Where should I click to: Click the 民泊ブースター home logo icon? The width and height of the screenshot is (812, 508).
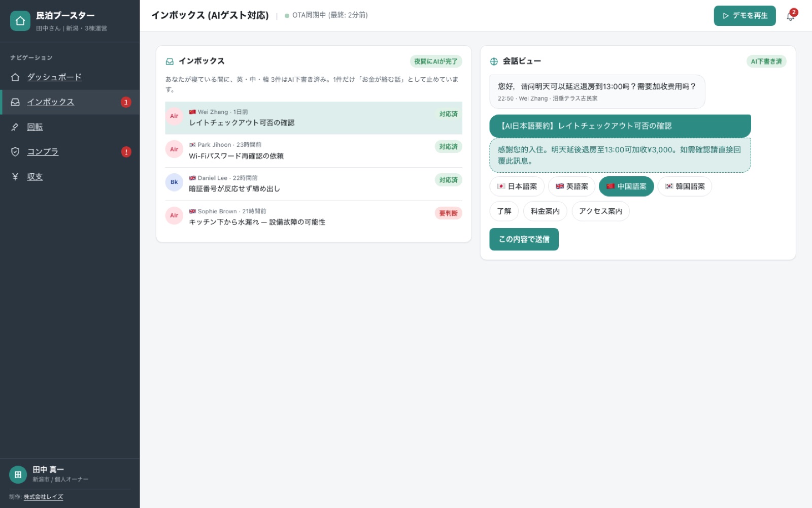pos(20,21)
